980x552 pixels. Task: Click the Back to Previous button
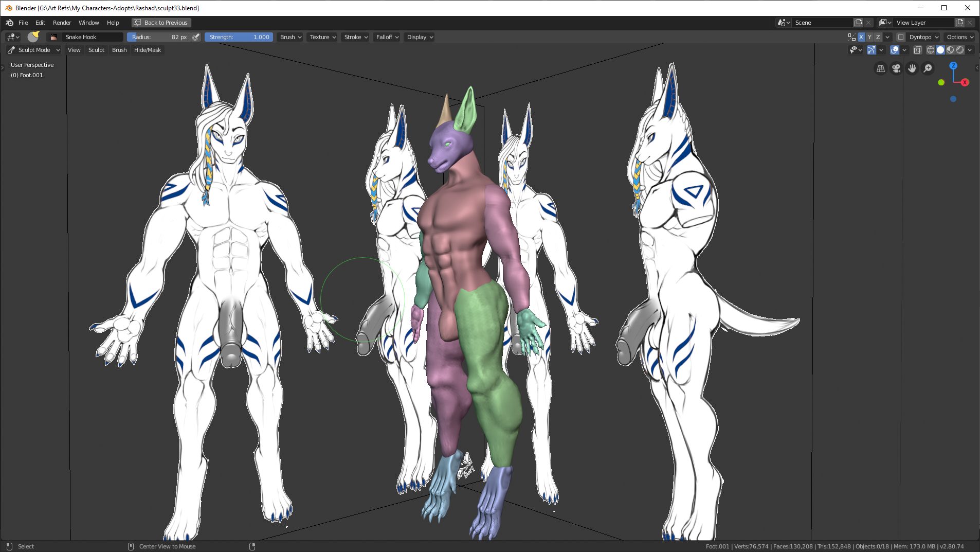click(x=161, y=23)
